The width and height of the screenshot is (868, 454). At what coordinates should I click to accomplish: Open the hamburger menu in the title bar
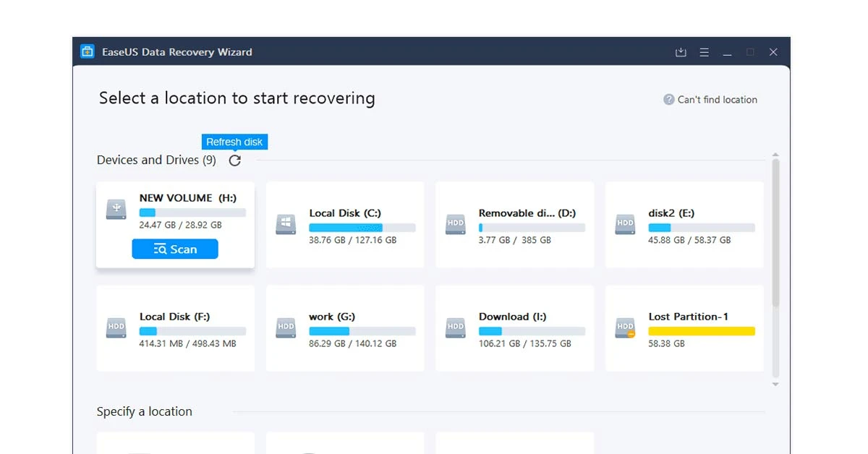tap(704, 51)
